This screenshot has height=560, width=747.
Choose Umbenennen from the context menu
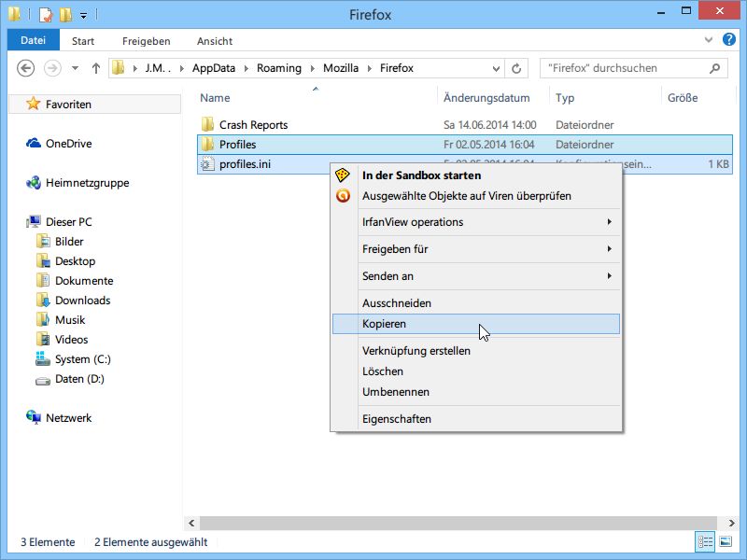point(476,392)
